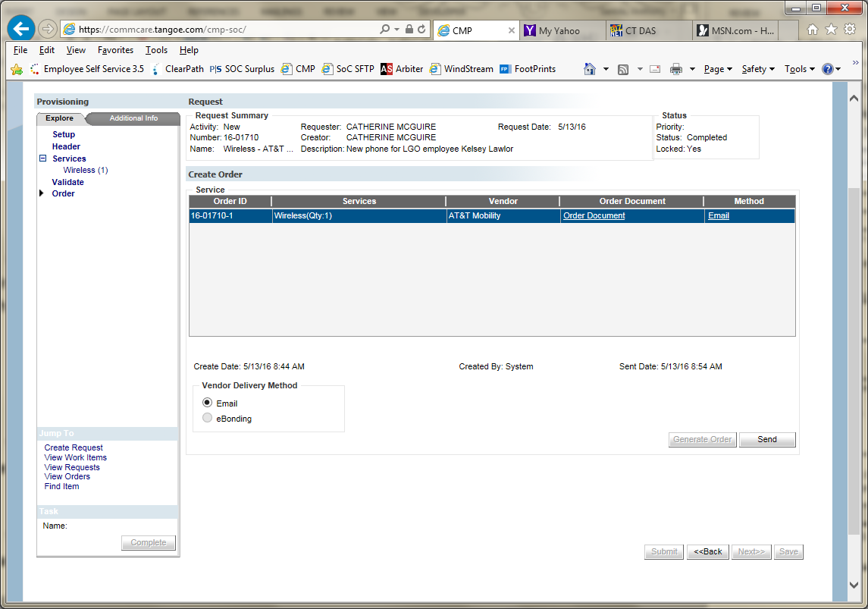Click the browser address bar
Screen dimensions: 868x609
click(227, 30)
